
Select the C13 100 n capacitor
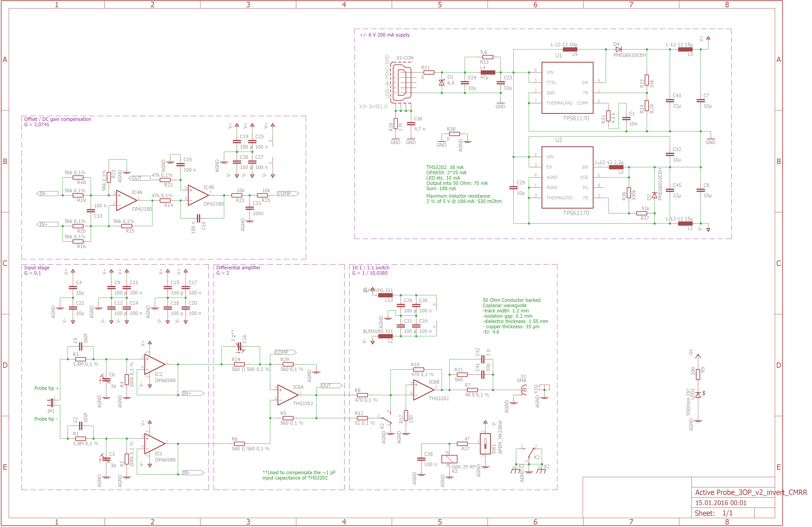pyautogui.click(x=91, y=210)
